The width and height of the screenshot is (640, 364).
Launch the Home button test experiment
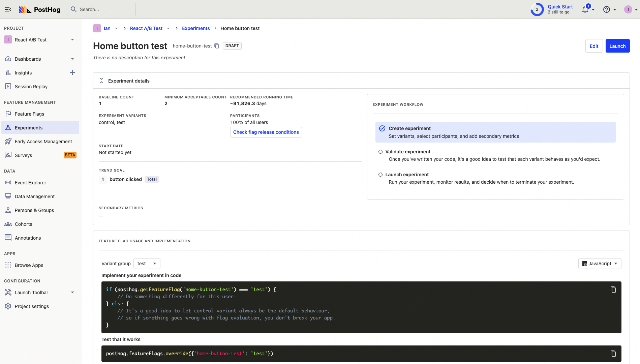click(617, 46)
